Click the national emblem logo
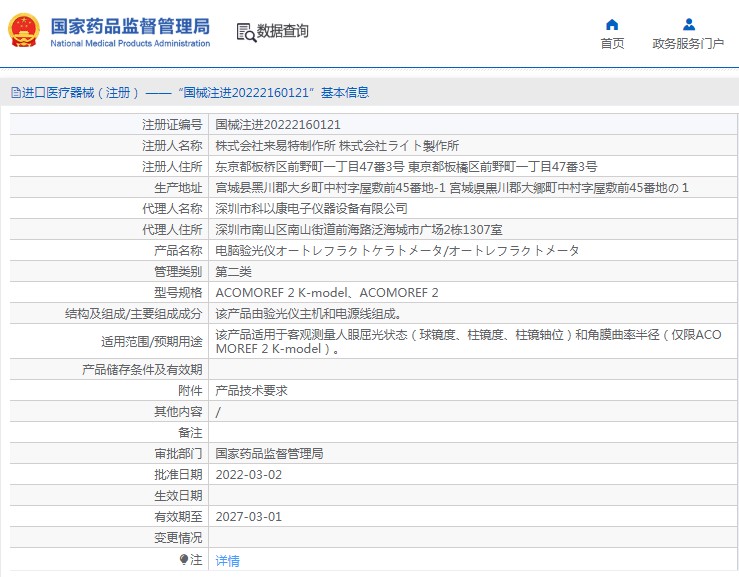 point(25,31)
